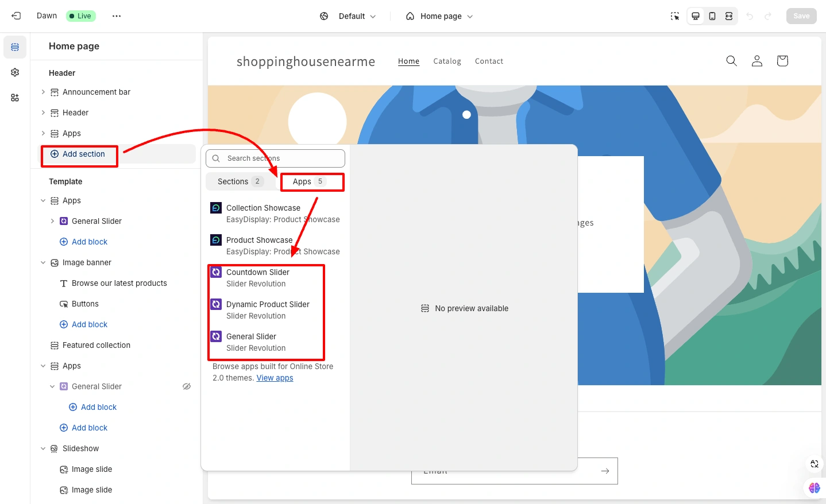
Task: Exit the theme editor via back icon
Action: click(16, 16)
